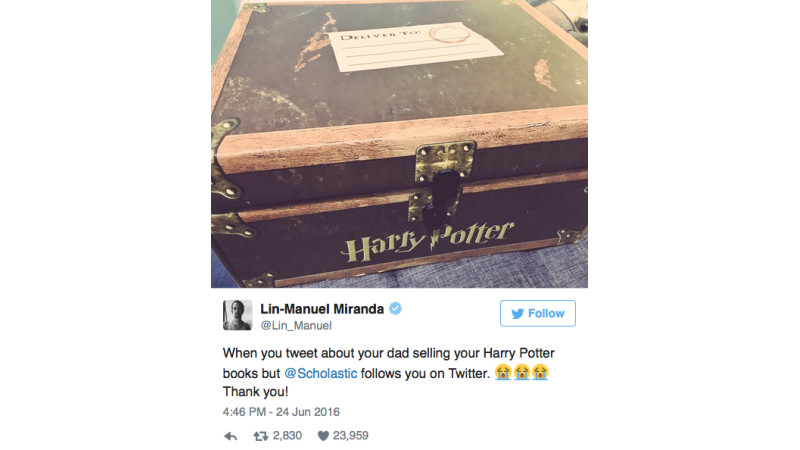This screenshot has height=450, width=800.
Task: Click the first crying face emoji
Action: [x=503, y=372]
